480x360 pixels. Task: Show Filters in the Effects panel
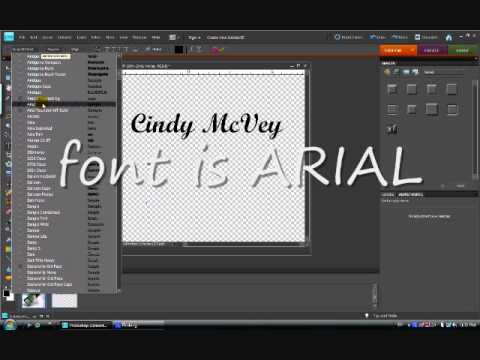click(x=387, y=72)
